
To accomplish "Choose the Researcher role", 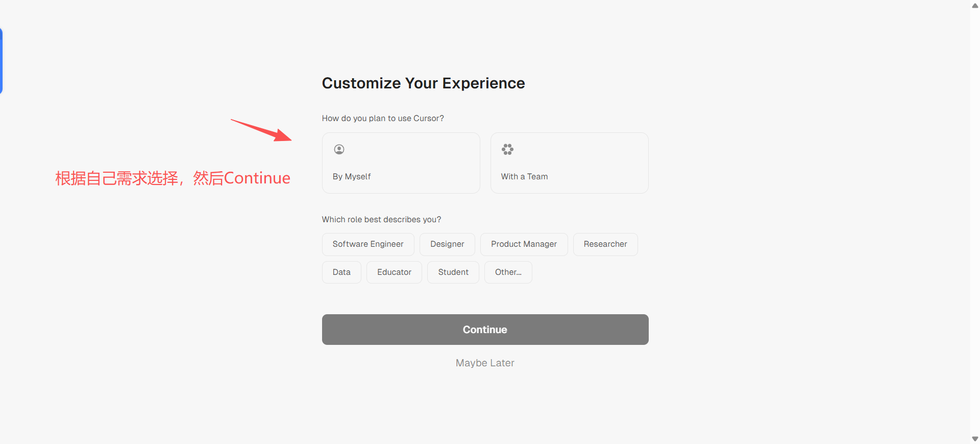I will coord(605,244).
